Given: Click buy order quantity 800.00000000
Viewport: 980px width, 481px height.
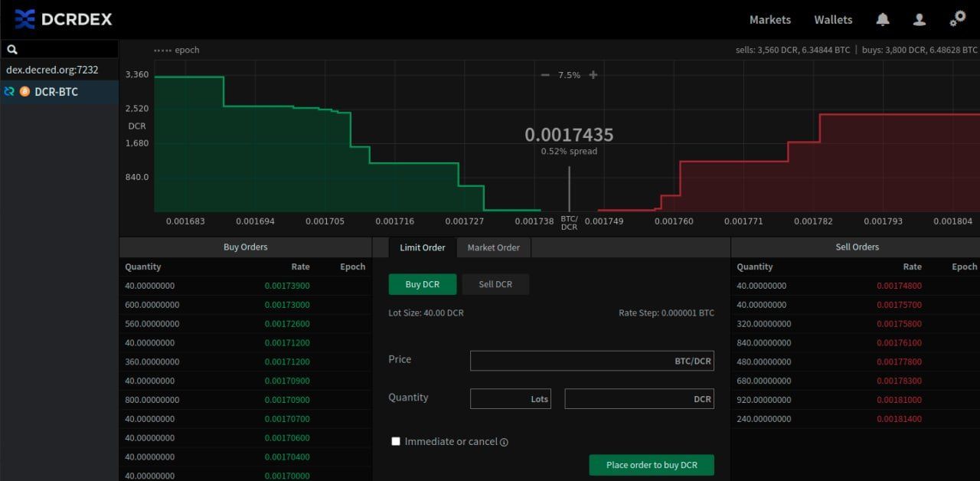Looking at the screenshot, I should pos(152,400).
